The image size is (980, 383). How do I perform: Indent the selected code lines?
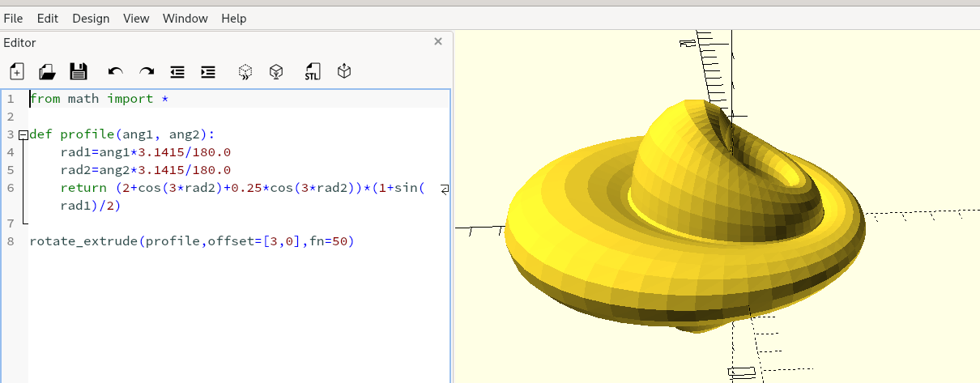click(208, 72)
